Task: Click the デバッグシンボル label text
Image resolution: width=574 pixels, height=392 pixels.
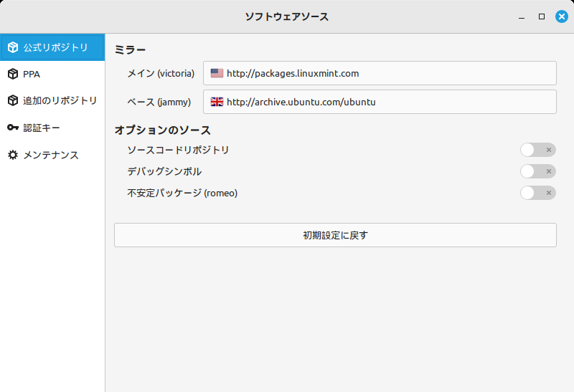Action: (164, 171)
